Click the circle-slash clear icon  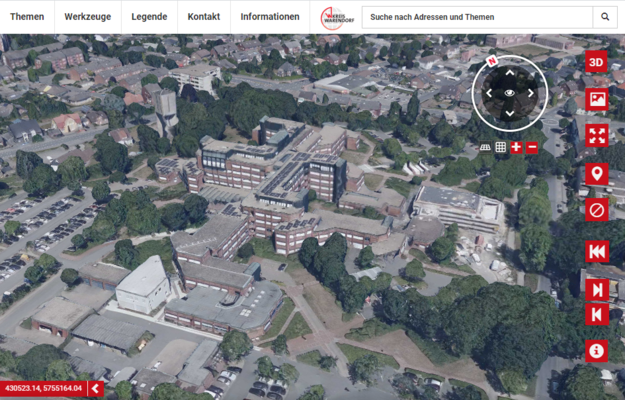pos(597,210)
